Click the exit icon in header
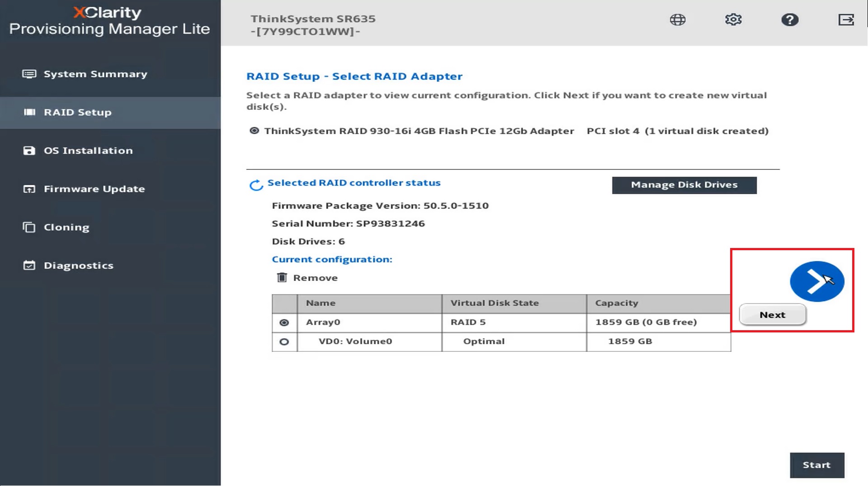Image resolution: width=868 pixels, height=486 pixels. tap(846, 20)
